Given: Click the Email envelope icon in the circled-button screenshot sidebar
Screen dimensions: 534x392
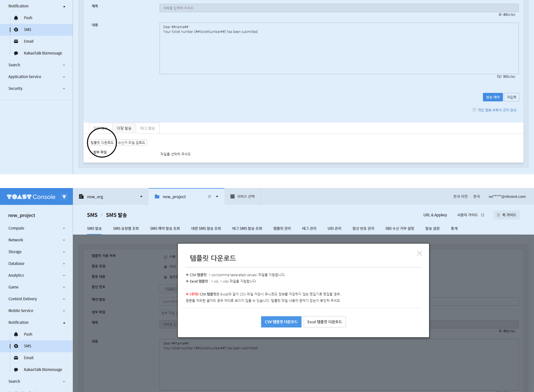Looking at the screenshot, I should click(x=16, y=41).
